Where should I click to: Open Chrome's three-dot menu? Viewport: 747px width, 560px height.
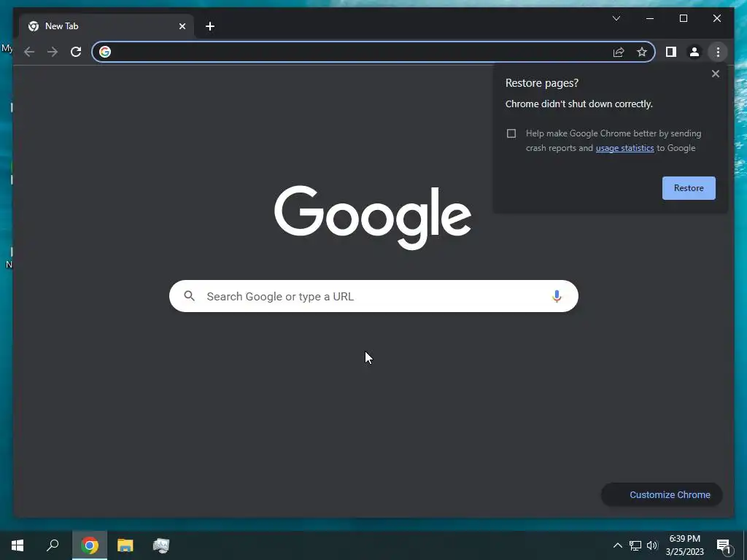click(718, 52)
